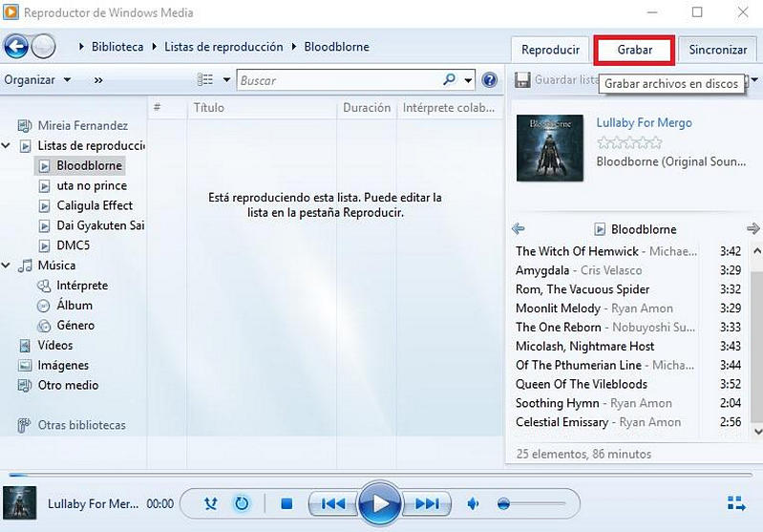The width and height of the screenshot is (763, 532).
Task: Collapse the Música tree node
Action: pos(6,266)
